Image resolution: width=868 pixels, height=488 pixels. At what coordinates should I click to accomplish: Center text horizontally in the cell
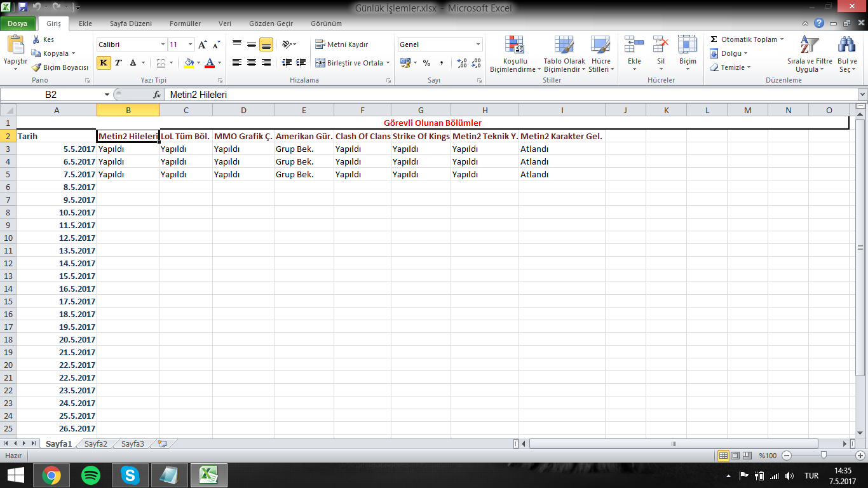tap(252, 62)
